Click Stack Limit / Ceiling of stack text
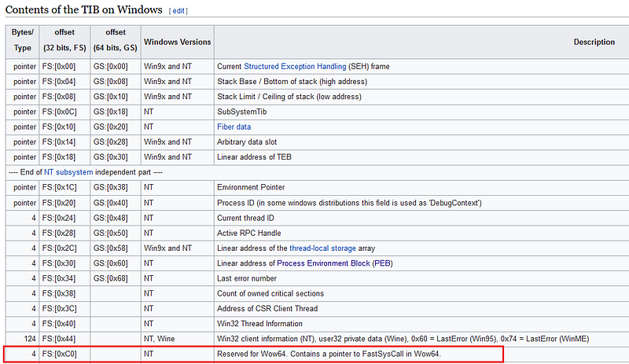Image resolution: width=629 pixels, height=364 pixels. tap(289, 97)
